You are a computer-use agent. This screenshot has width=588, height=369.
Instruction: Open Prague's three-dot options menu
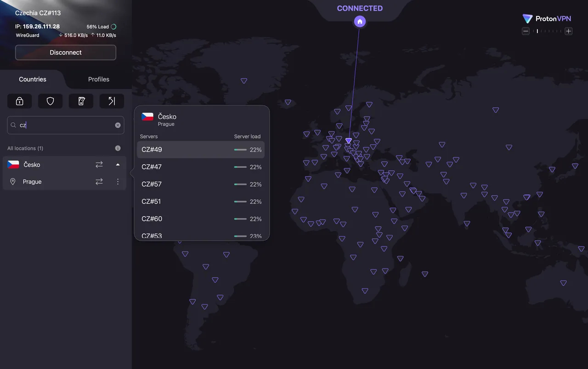(x=118, y=182)
